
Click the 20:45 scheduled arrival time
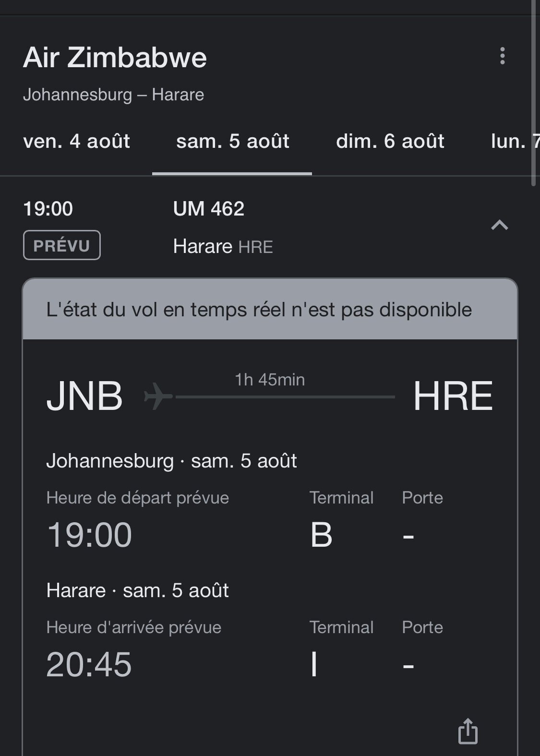[x=89, y=664]
